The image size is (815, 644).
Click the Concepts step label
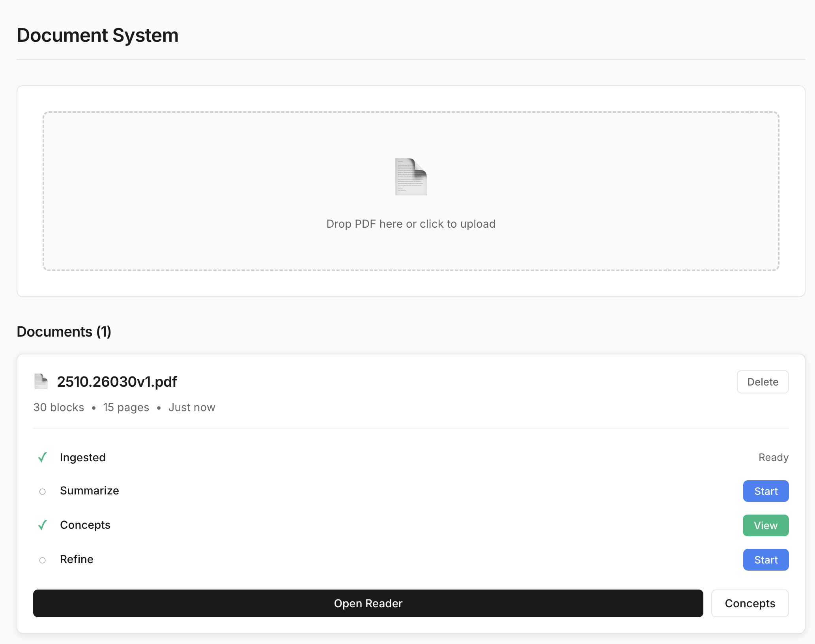coord(85,525)
